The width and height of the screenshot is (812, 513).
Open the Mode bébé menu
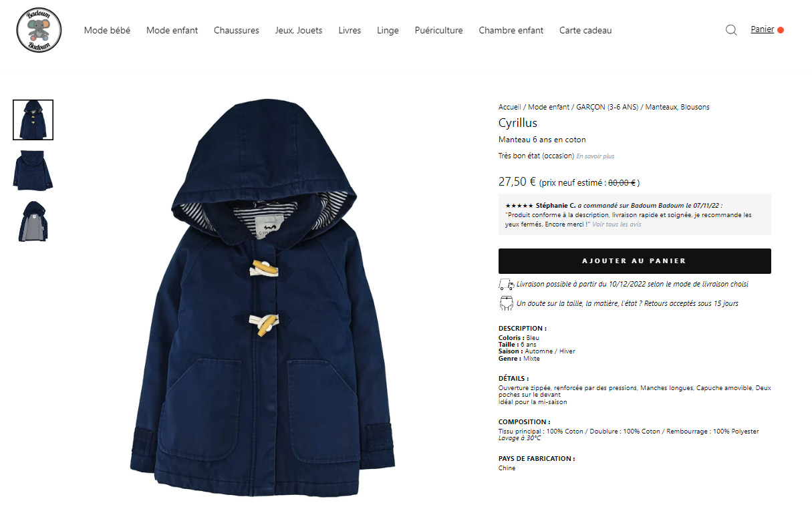tap(107, 30)
